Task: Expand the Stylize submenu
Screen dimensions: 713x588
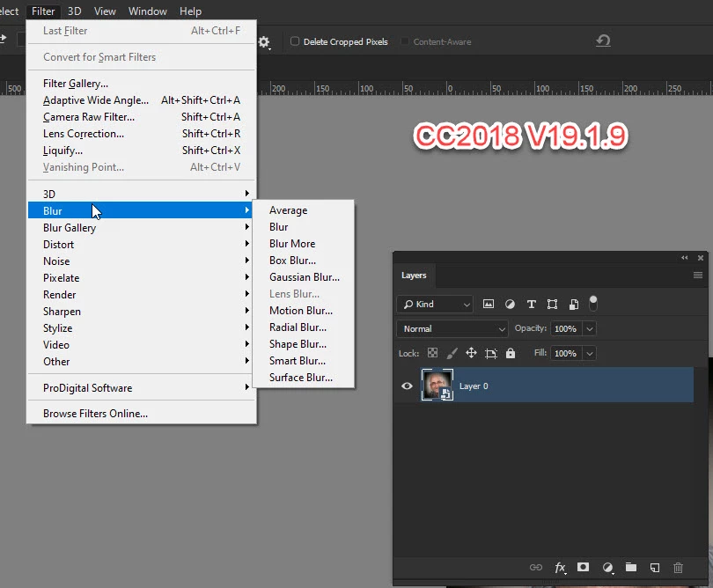Action: [140, 327]
